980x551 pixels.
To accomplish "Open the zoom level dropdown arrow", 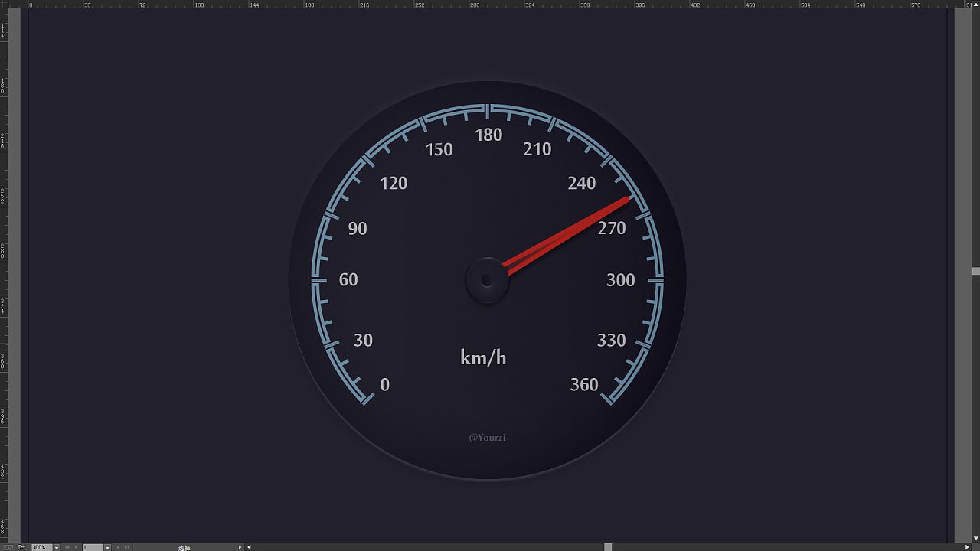I will coord(57,548).
